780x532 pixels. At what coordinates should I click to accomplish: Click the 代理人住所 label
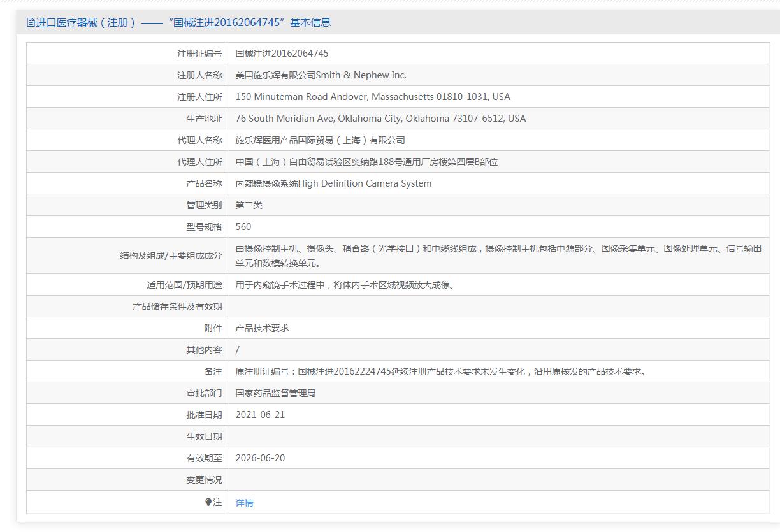click(x=199, y=162)
